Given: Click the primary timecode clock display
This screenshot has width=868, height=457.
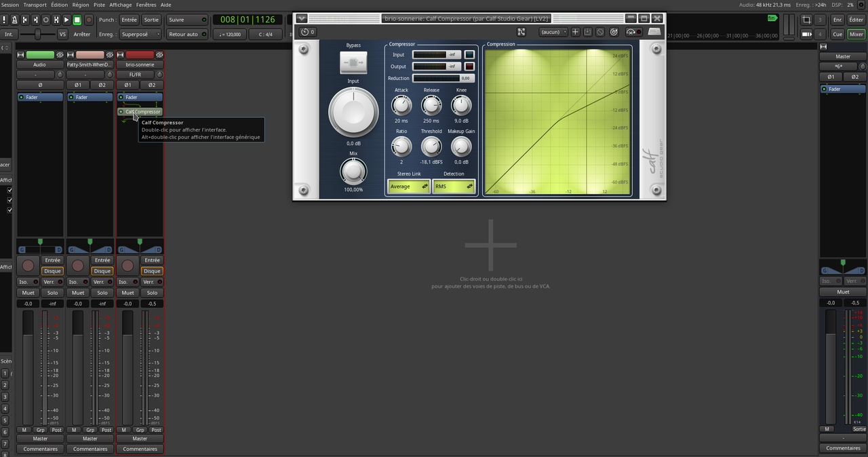Looking at the screenshot, I should tap(247, 20).
